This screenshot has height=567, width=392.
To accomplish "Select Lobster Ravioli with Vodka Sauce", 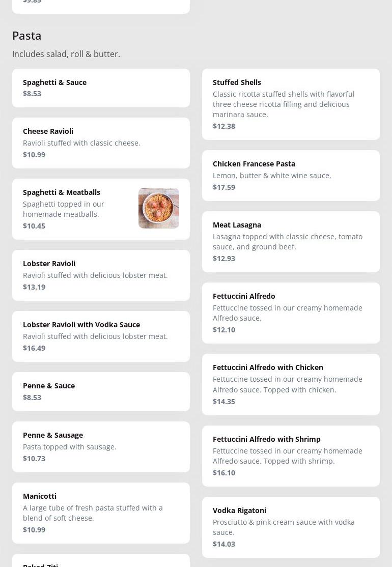I will tap(101, 336).
